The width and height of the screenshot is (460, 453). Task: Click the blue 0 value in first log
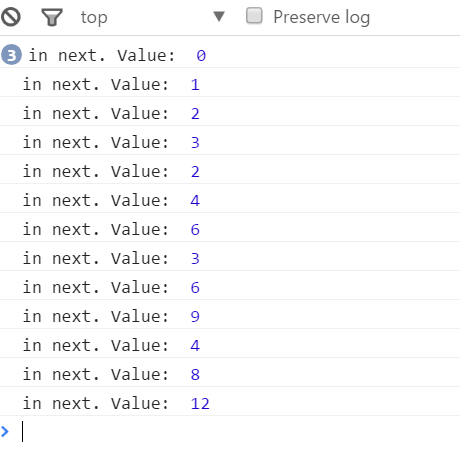[x=201, y=56]
